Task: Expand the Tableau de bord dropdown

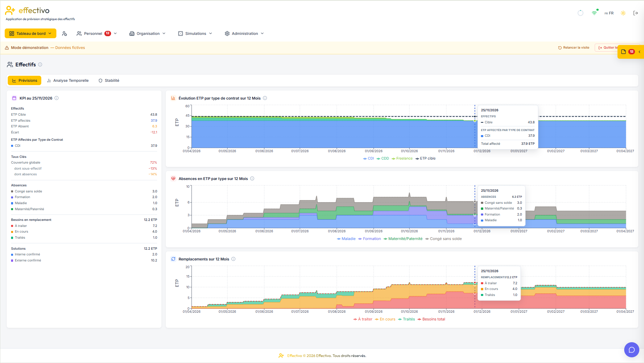Action: point(30,34)
